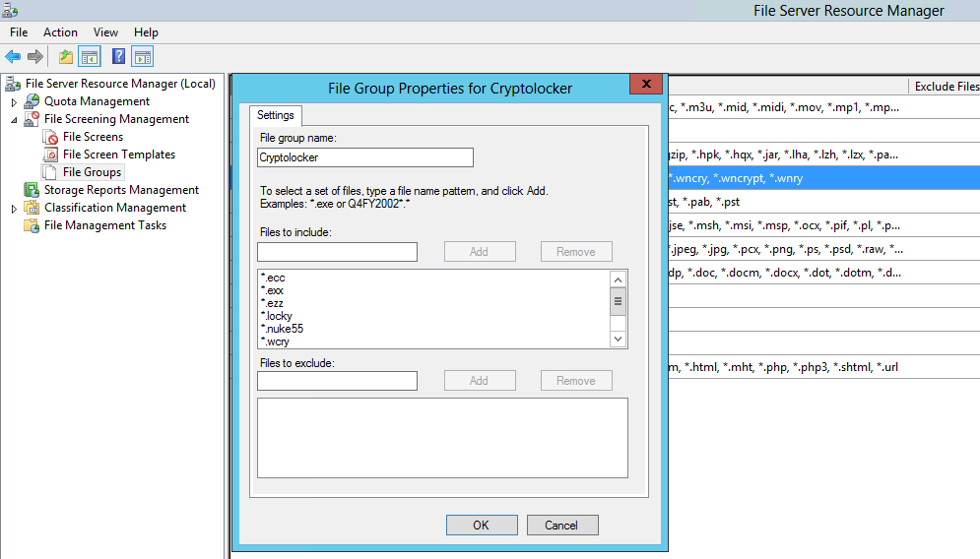Click the File Screen Templates icon
980x559 pixels.
click(x=50, y=155)
